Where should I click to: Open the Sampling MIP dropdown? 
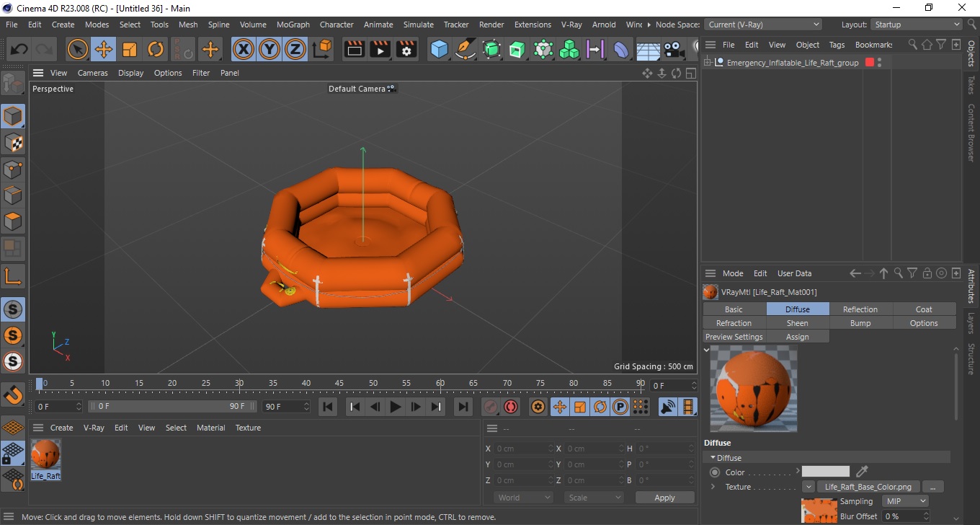click(x=904, y=501)
